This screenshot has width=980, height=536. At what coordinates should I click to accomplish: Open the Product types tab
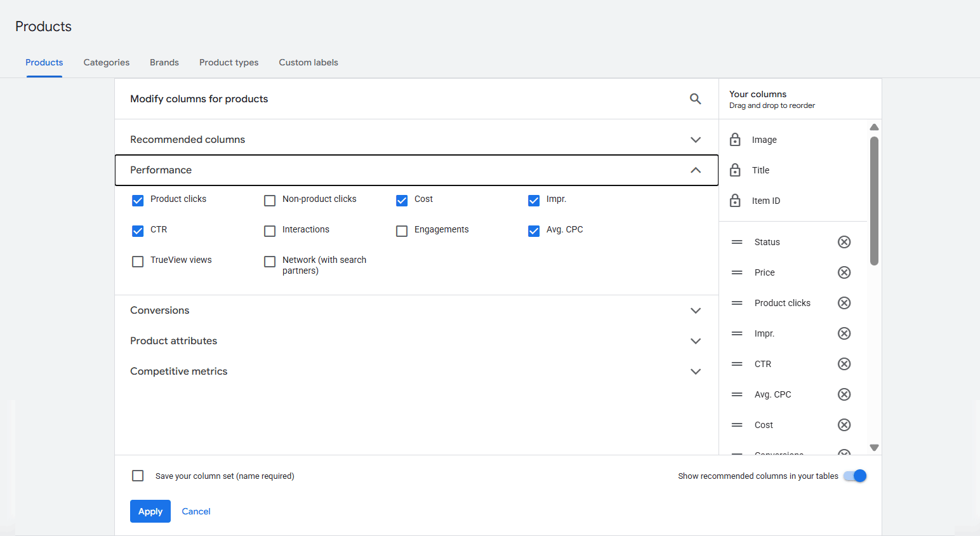click(229, 62)
